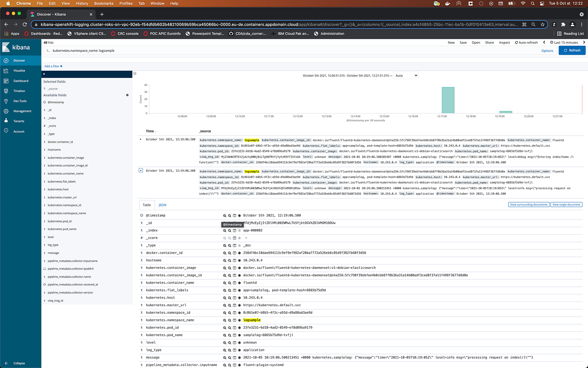Toggle column for message row in table
Screen dimensions: 588x368
click(234, 357)
